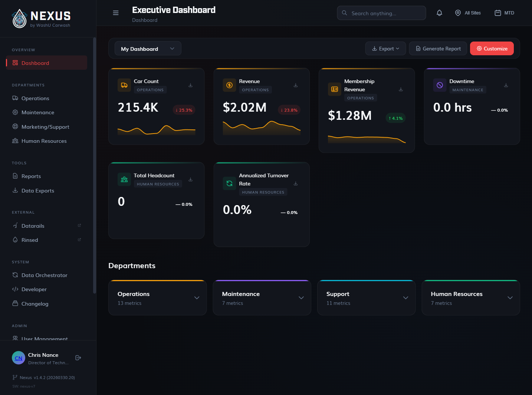Open Datarails external link icon
Viewport: 532px width, 395px height.
coord(79,226)
